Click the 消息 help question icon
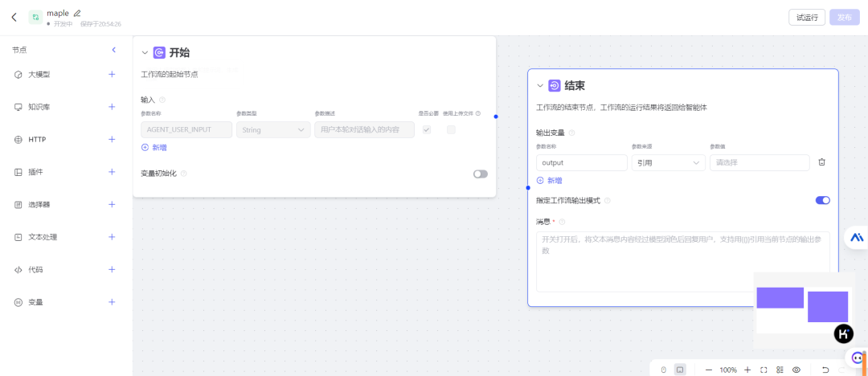 pos(562,222)
